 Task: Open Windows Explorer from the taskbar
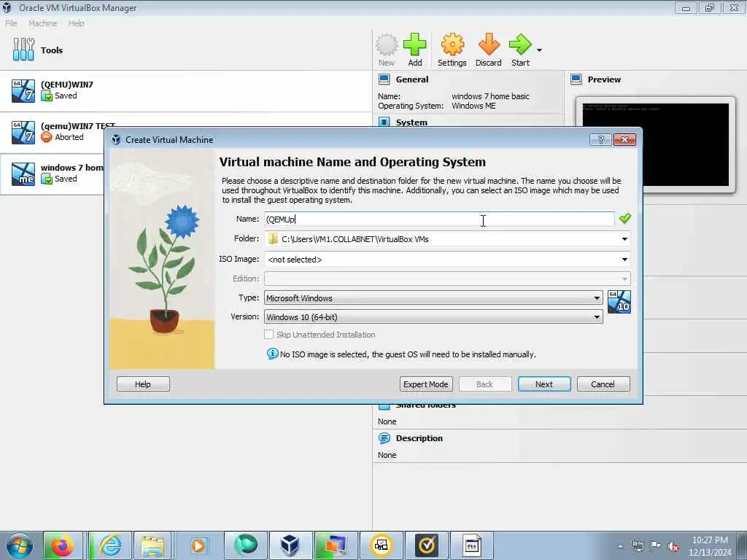pyautogui.click(x=152, y=545)
